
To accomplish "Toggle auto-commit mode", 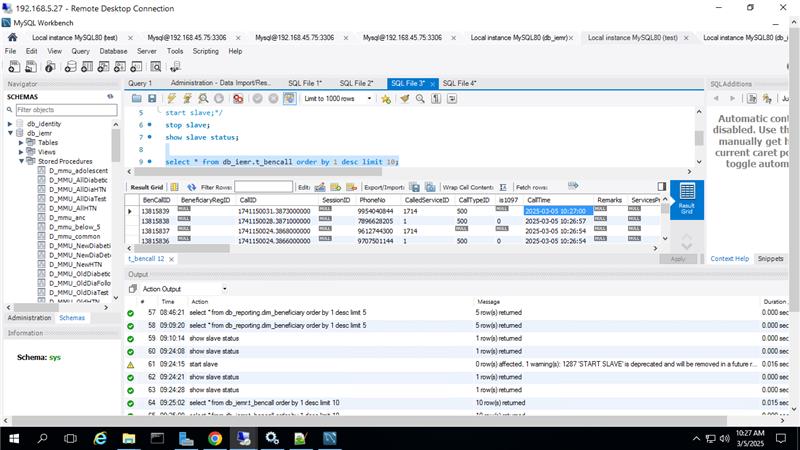I will (289, 98).
